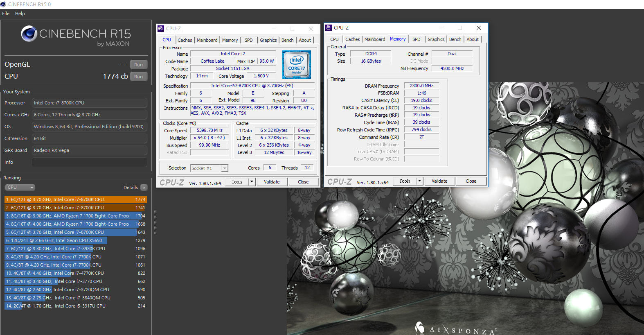Click the Processor field Intel Core i7-8700K CPU
Screen dimensions: 644x335
[90, 103]
